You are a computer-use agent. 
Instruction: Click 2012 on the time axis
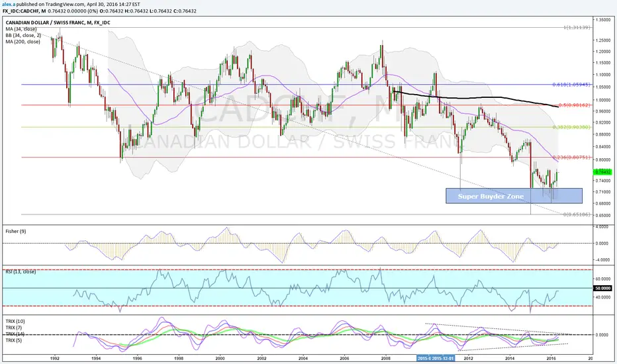(x=469, y=358)
